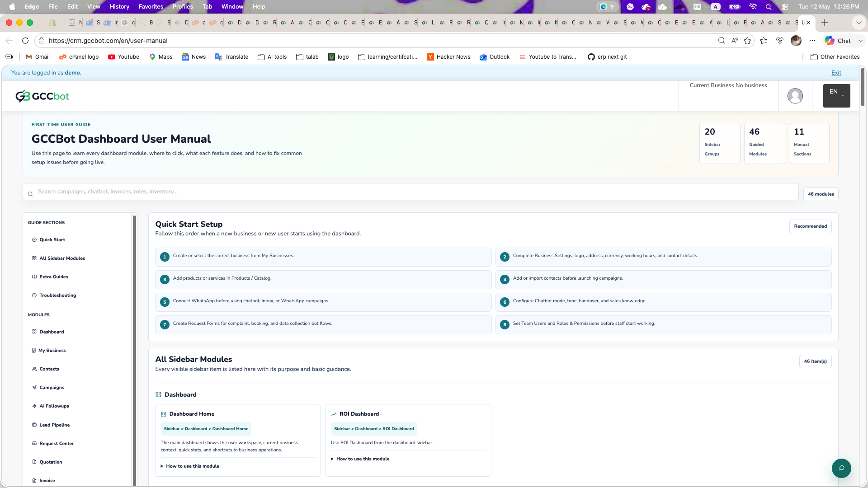Click the My Business icon in the sidebar
This screenshot has width=868, height=488.
point(34,350)
